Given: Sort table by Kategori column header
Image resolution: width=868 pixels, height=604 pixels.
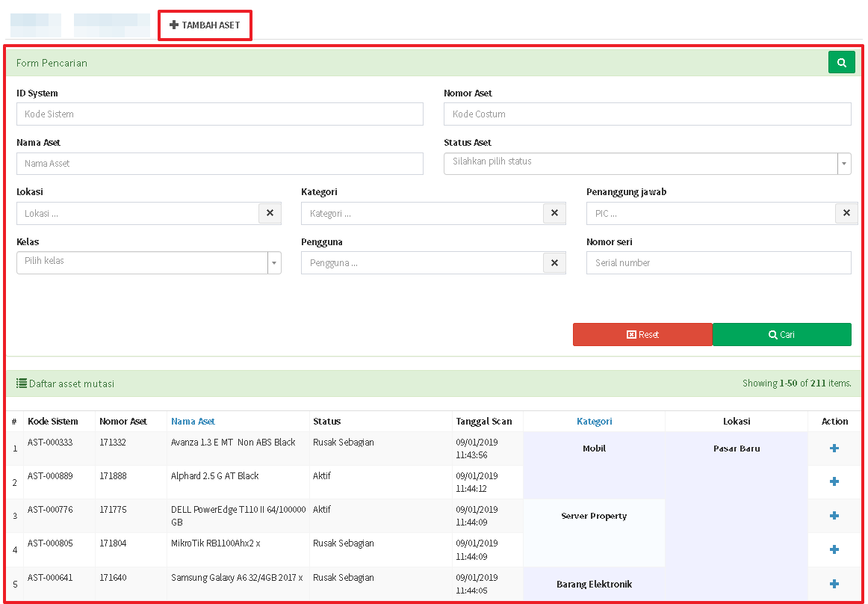Looking at the screenshot, I should (594, 422).
